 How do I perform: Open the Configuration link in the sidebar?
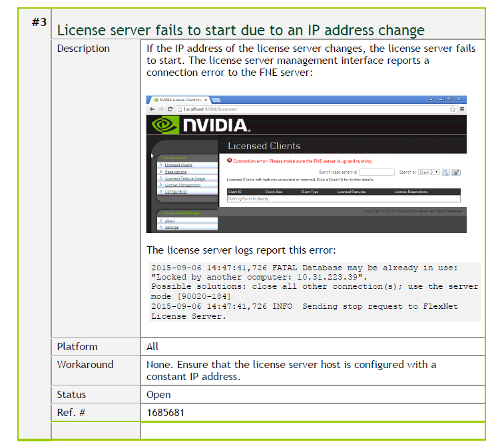(x=176, y=192)
